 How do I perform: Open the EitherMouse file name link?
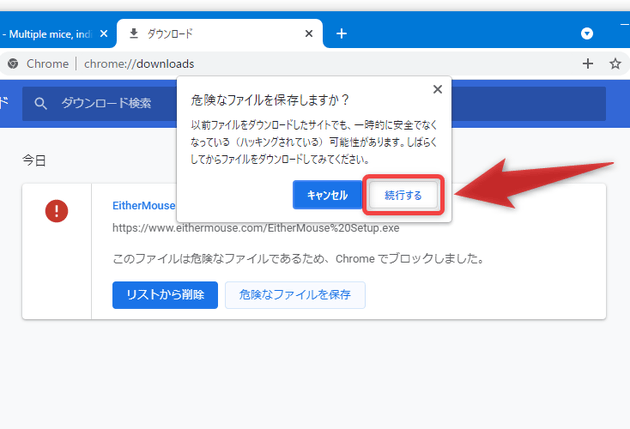point(144,206)
